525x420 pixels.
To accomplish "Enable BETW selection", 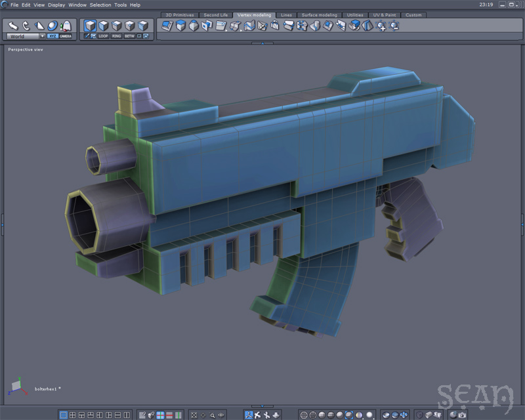I will (129, 36).
